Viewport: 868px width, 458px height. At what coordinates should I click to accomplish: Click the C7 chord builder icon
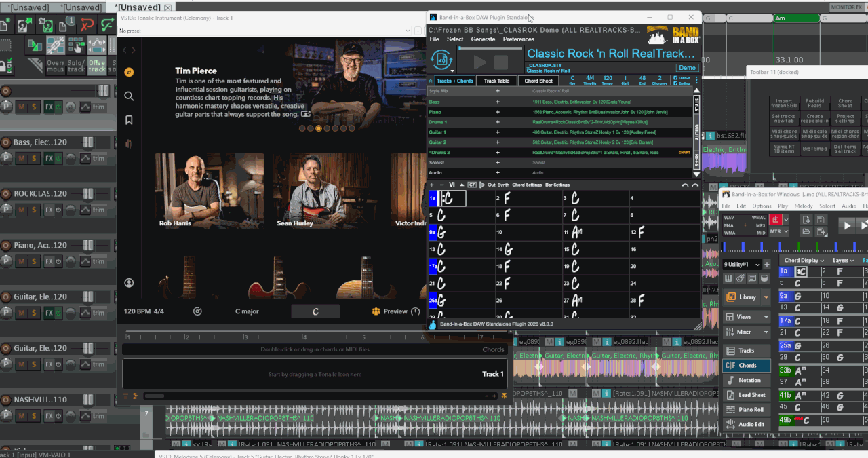pyautogui.click(x=472, y=185)
